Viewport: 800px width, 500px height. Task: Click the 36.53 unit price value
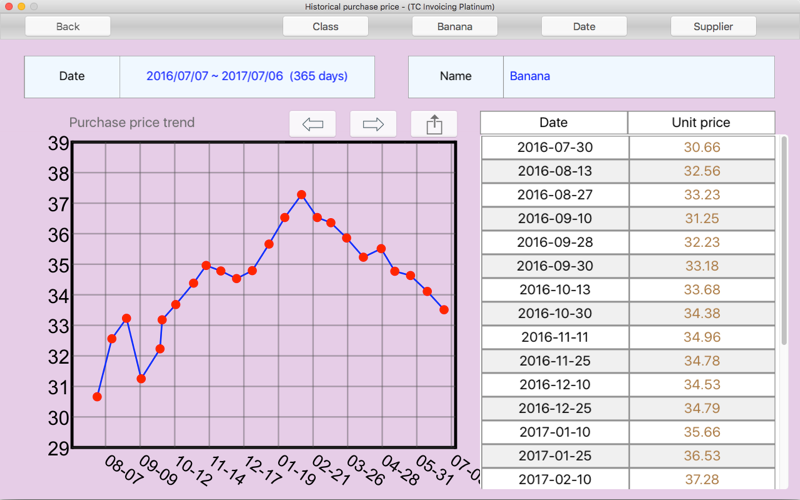point(702,456)
